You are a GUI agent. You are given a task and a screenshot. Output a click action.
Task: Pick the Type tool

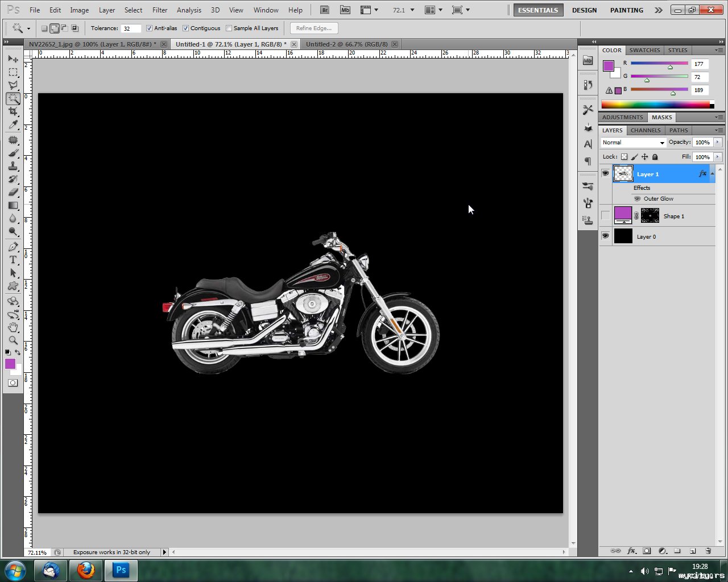[x=13, y=260]
